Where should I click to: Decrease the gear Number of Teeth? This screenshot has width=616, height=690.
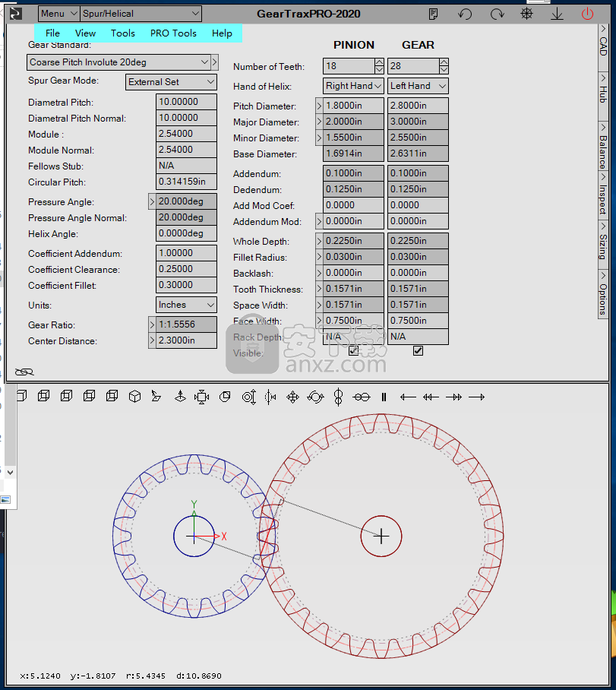[444, 70]
